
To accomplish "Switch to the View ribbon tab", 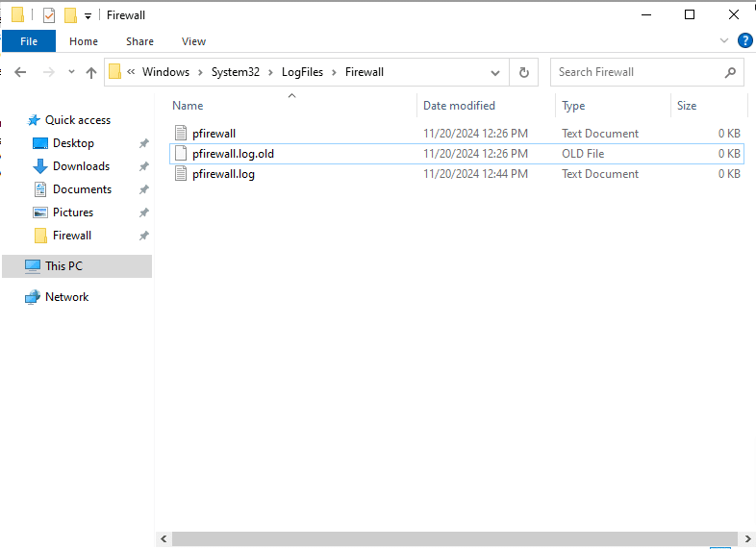I will coord(193,41).
